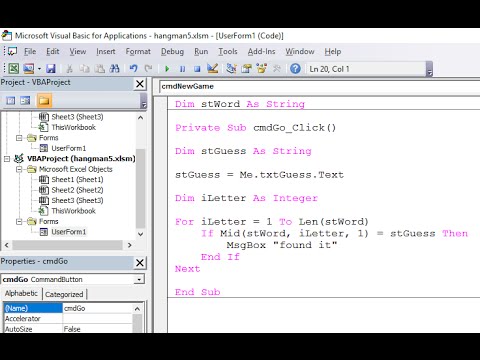
Task: Open Project Explorer toolbar icon
Action: click(231, 69)
